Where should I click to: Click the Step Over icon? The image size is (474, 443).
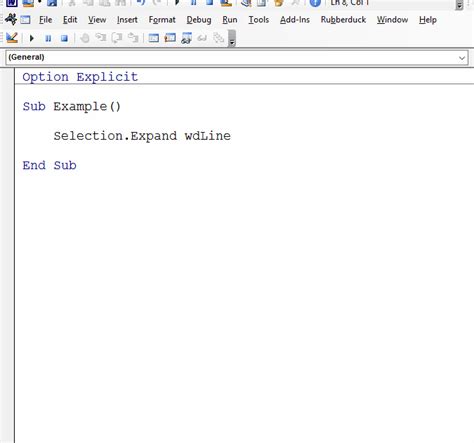coord(117,38)
